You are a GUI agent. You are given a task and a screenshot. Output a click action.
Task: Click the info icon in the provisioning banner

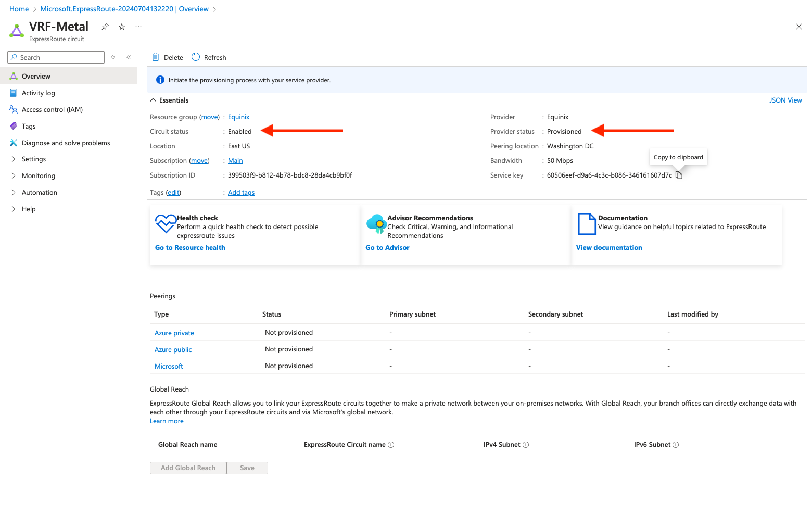click(160, 80)
